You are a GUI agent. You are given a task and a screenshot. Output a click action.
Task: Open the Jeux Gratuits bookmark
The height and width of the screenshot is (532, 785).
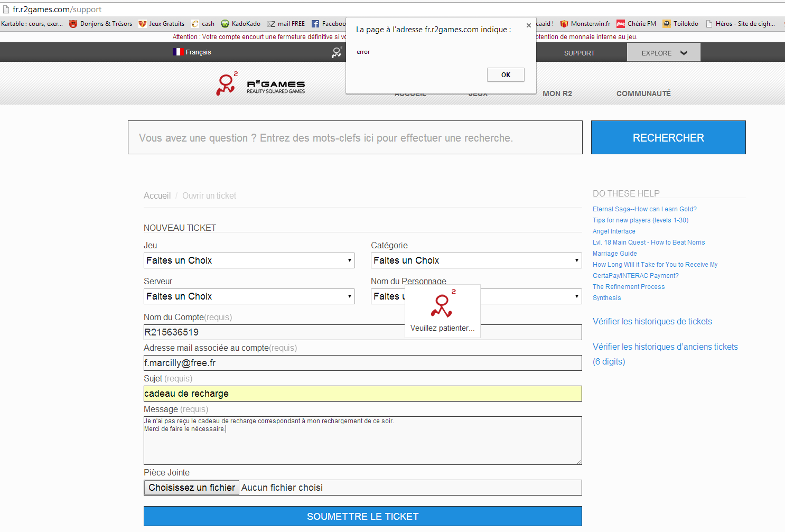[162, 24]
